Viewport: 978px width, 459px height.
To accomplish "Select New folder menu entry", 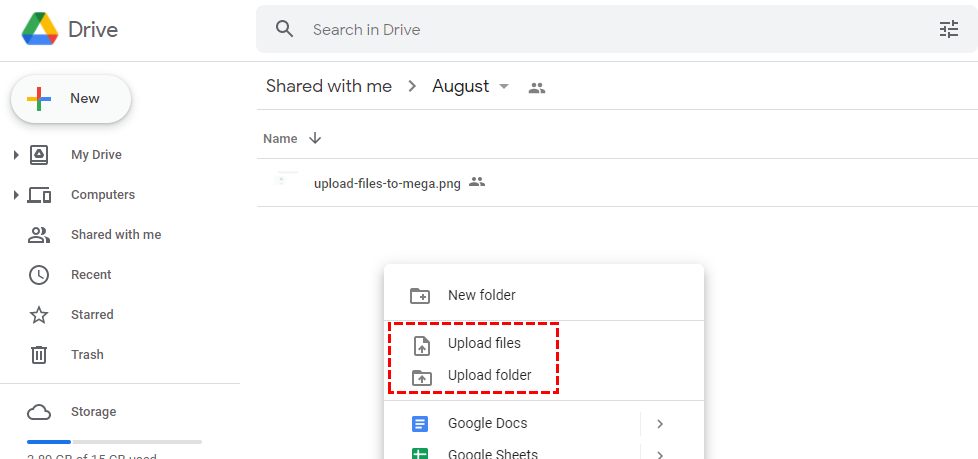I will tap(481, 296).
